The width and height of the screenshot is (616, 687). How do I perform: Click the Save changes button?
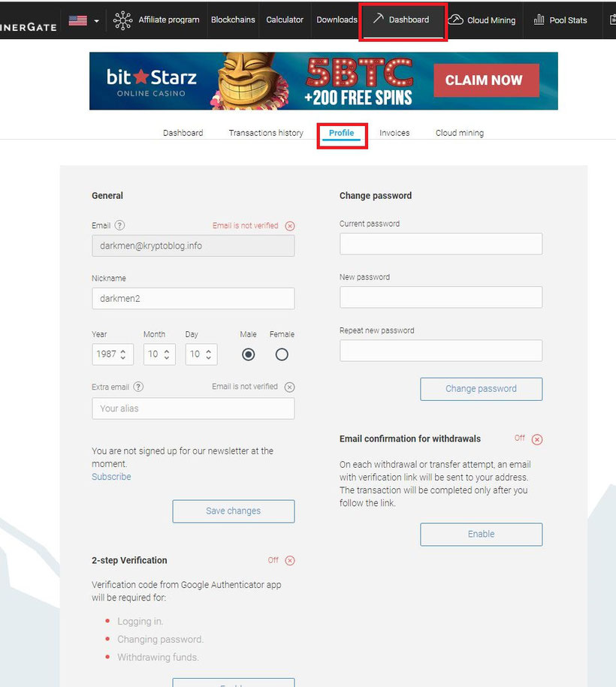coord(234,511)
